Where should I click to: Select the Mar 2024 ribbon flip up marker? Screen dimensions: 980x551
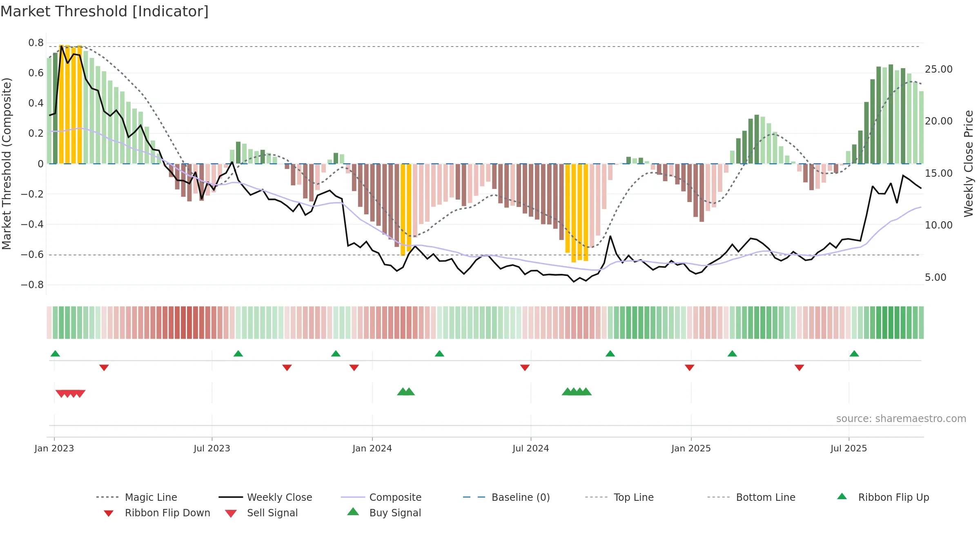tap(439, 353)
